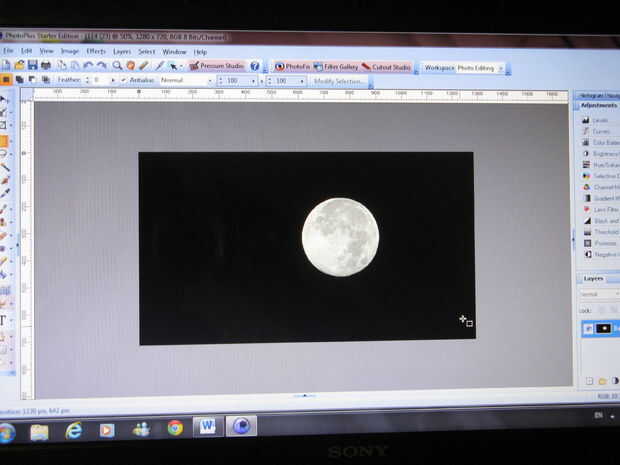
Task: Open the Select menu
Action: click(x=147, y=52)
